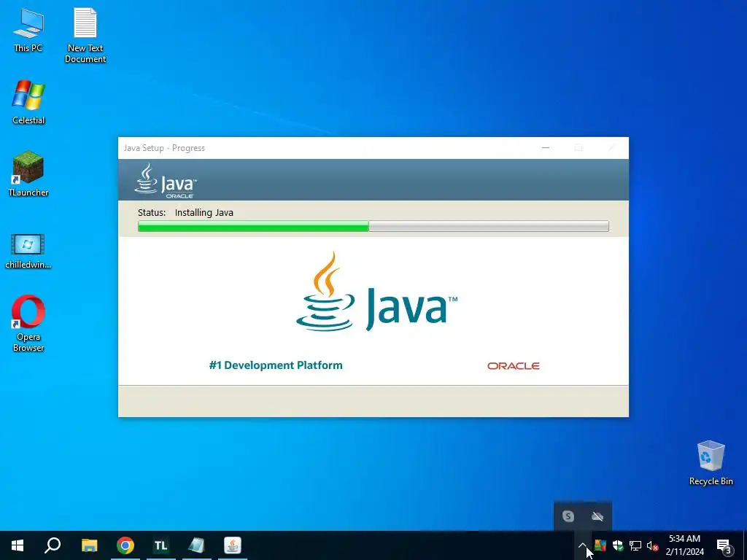
Task: Switch to Google Chrome in taskbar
Action: pos(125,545)
